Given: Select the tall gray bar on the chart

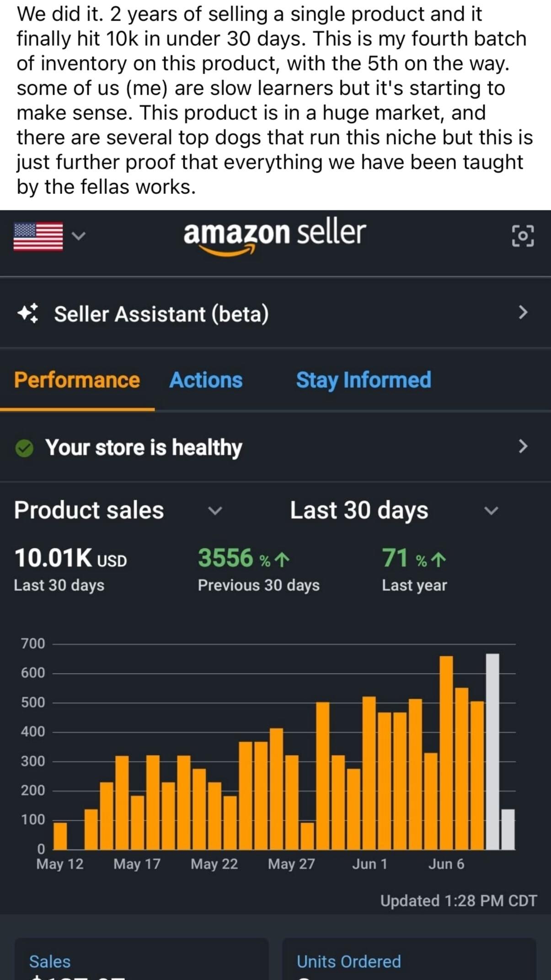Looking at the screenshot, I should (492, 751).
